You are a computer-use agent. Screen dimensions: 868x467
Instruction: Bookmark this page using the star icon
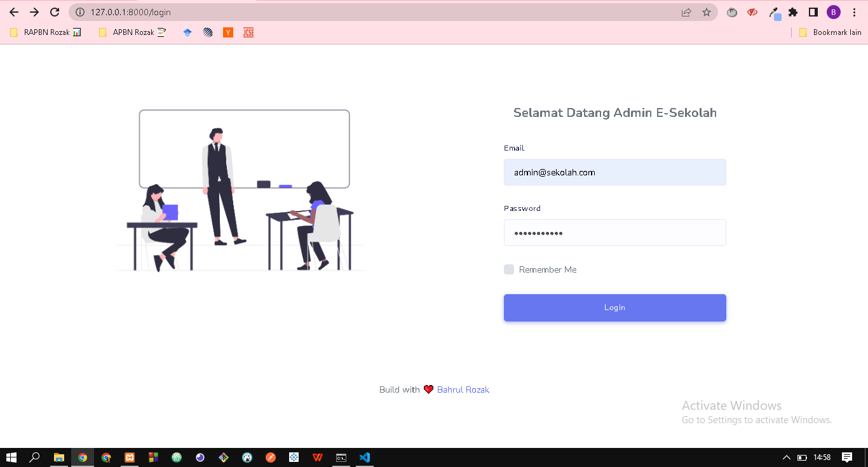[x=707, y=11]
